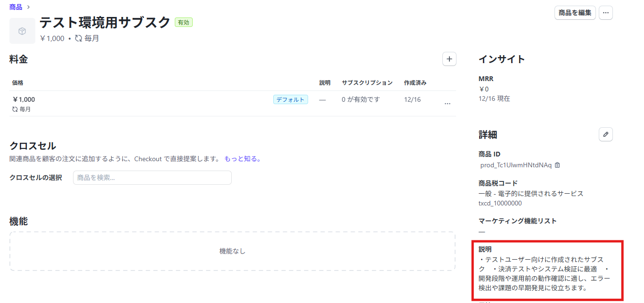Open the ¥1,000 price row overflow menu
Image resolution: width=644 pixels, height=303 pixels.
point(447,104)
